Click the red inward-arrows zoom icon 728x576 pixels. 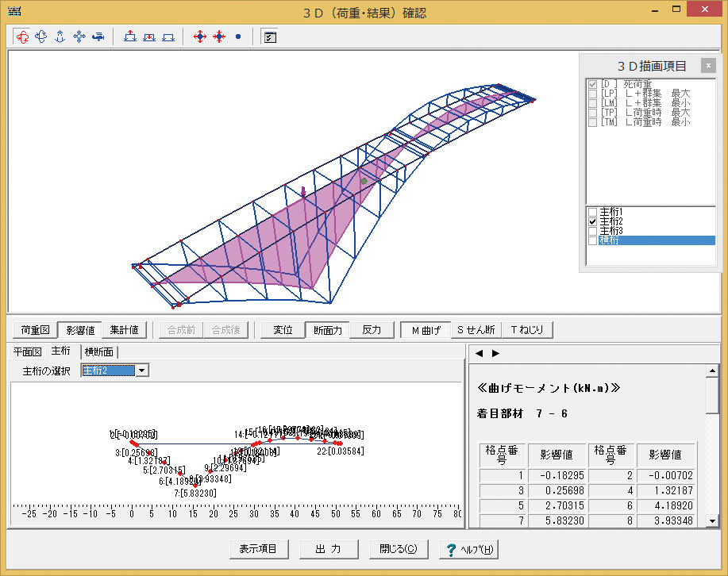pyautogui.click(x=218, y=36)
